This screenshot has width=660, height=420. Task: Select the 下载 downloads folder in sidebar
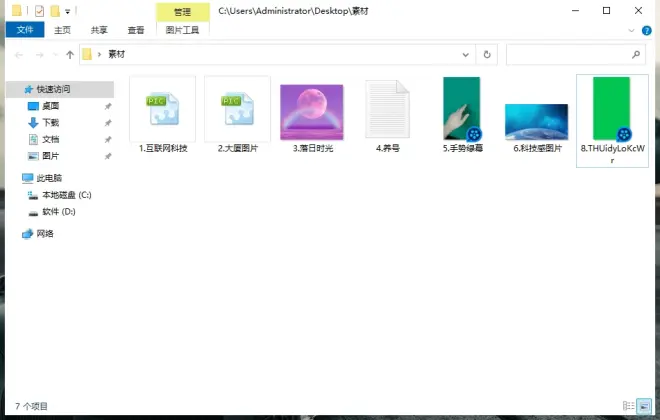[50, 122]
